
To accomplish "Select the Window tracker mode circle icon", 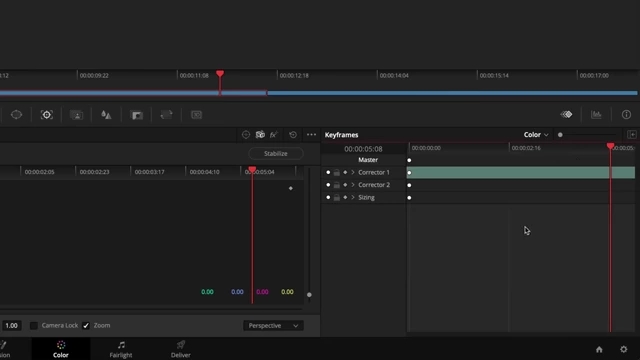I will pyautogui.click(x=246, y=135).
